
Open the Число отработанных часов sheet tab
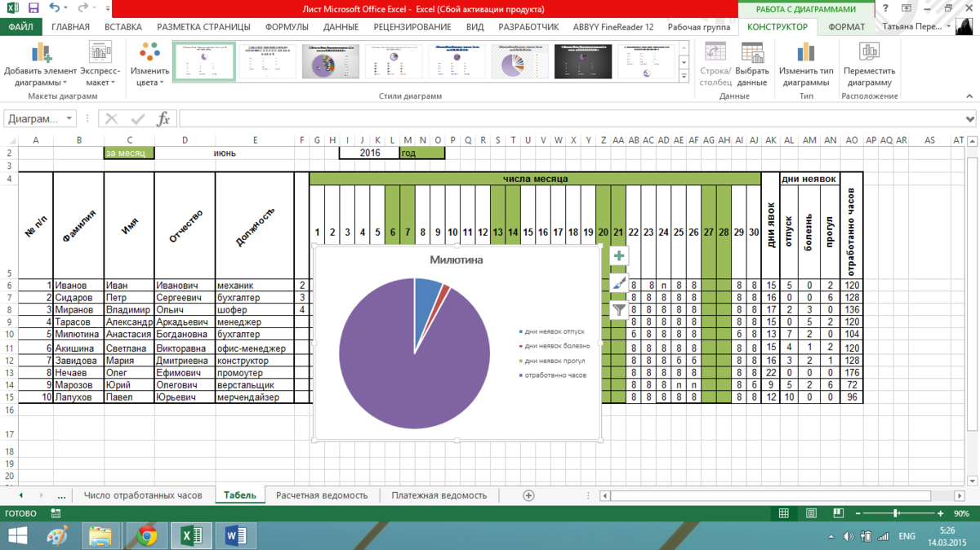142,495
